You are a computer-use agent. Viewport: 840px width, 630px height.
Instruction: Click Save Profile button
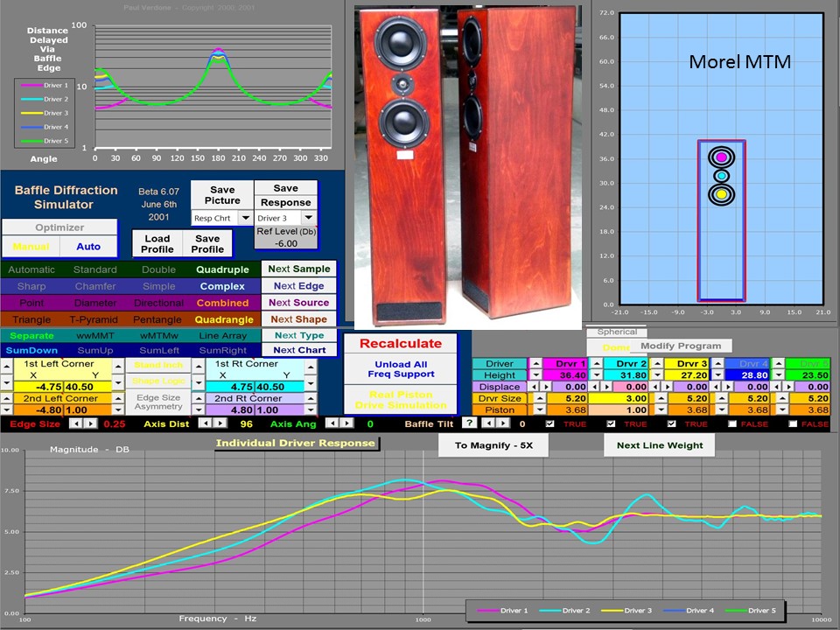[x=207, y=244]
